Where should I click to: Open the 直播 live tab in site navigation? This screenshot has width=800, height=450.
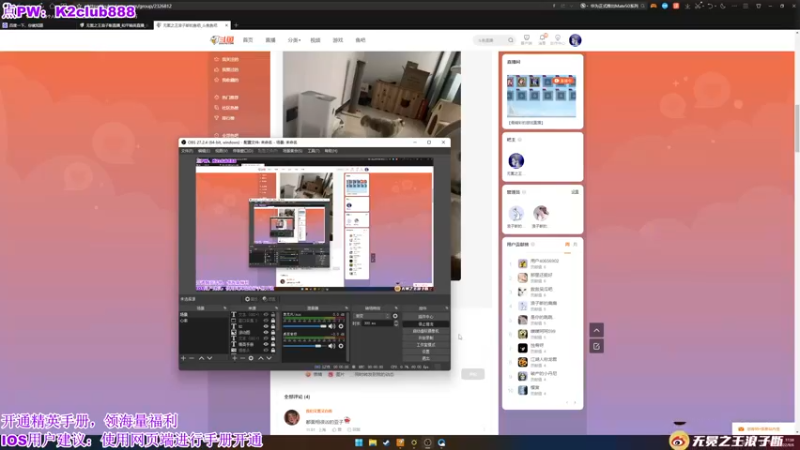270,40
